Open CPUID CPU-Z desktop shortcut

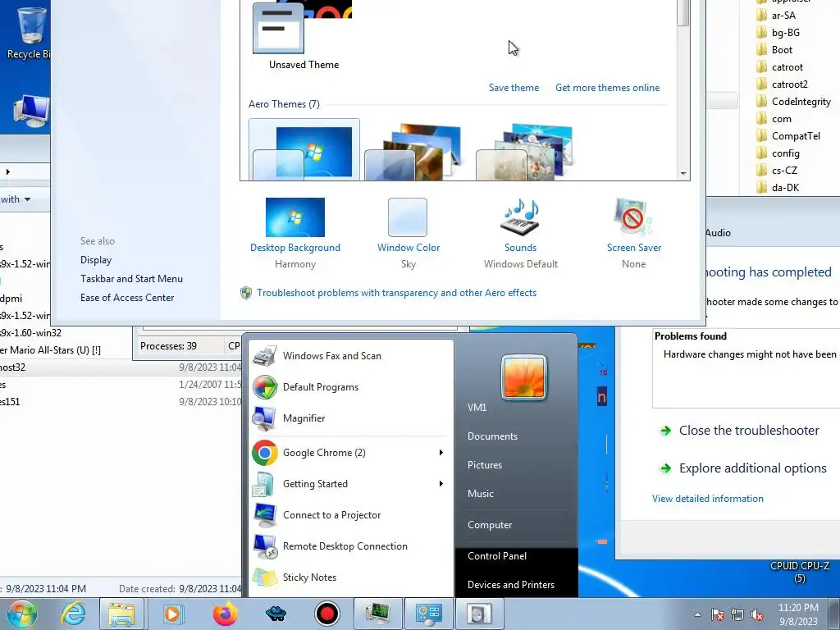tap(799, 572)
